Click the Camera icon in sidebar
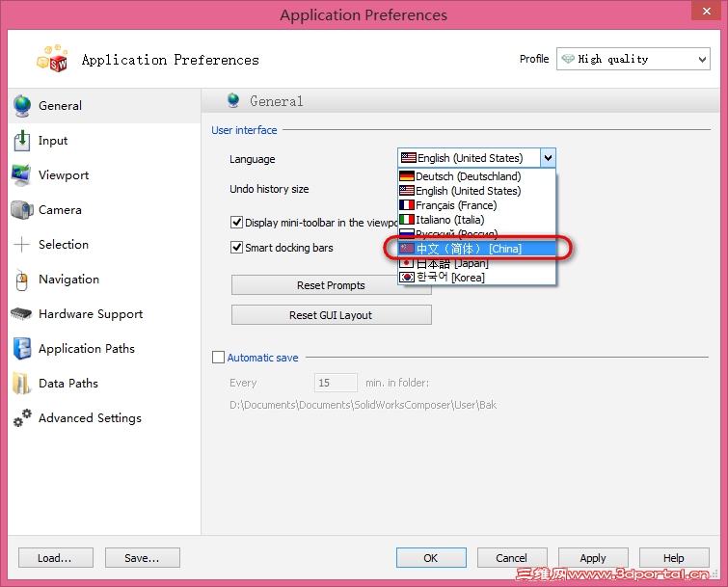The height and width of the screenshot is (587, 728). pos(22,210)
